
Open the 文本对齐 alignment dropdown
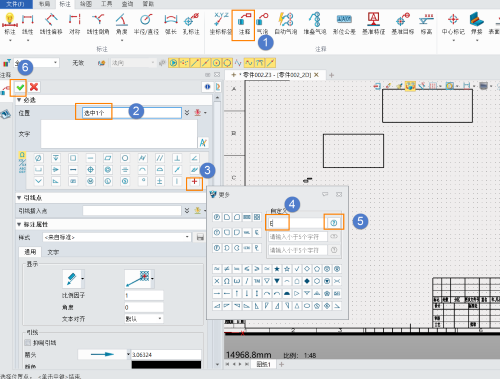coord(143,319)
